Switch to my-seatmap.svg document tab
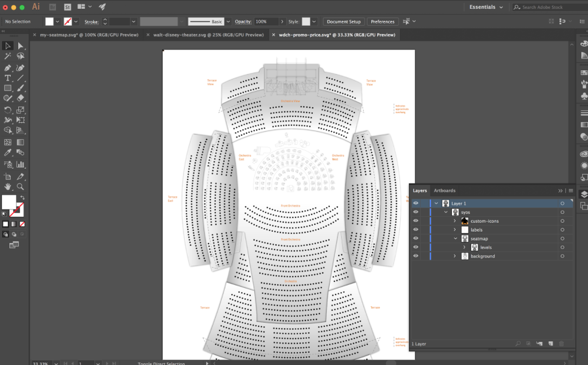The image size is (588, 365). click(89, 35)
